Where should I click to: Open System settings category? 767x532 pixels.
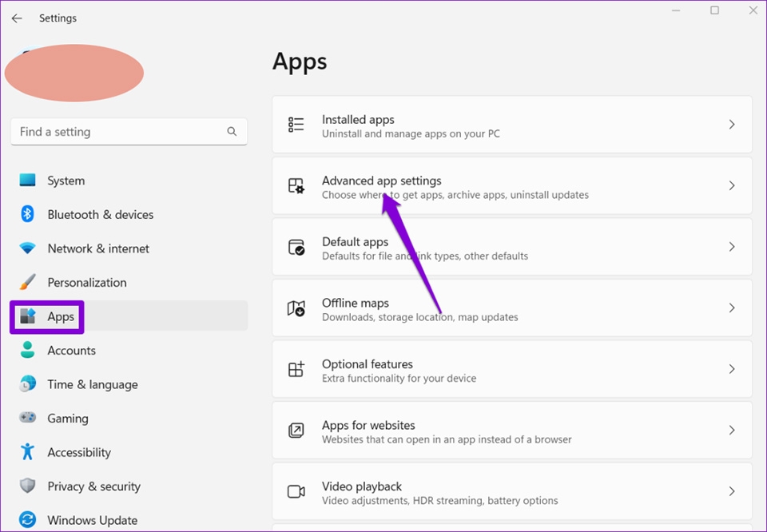point(129,181)
